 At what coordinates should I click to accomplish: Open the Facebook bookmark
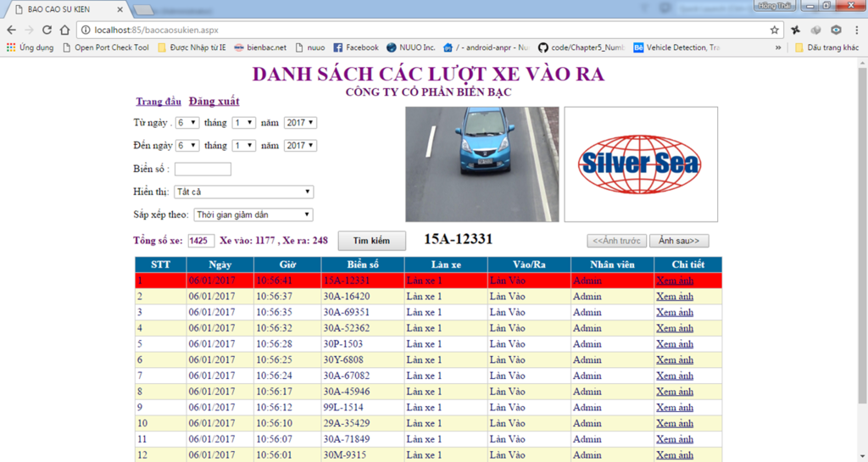tap(355, 47)
